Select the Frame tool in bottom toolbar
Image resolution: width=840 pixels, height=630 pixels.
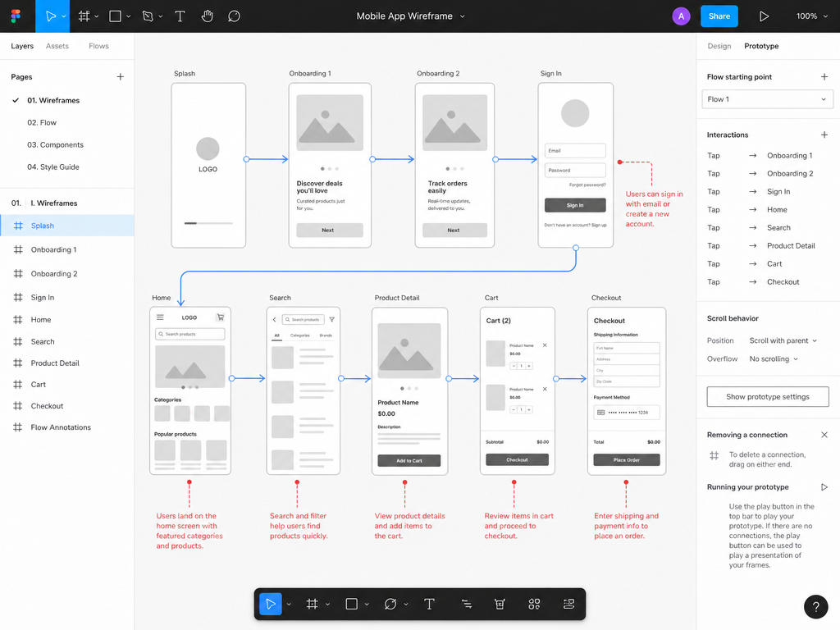313,605
